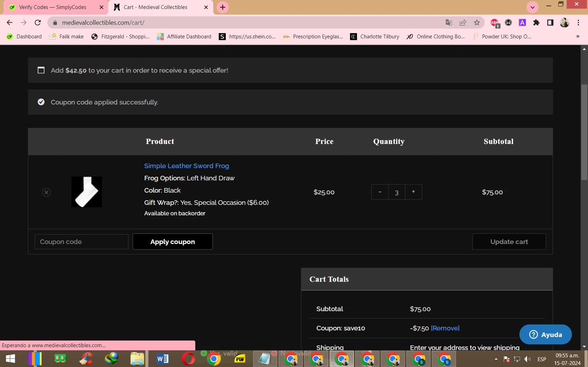Image resolution: width=588 pixels, height=367 pixels.
Task: Click the page scrollbar down arrow
Action: [584, 347]
